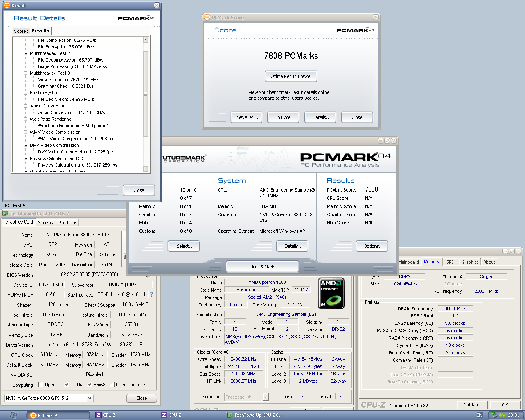Click the EN language indicator on taskbar
Screen dimensions: 525x420
[x=479, y=415]
